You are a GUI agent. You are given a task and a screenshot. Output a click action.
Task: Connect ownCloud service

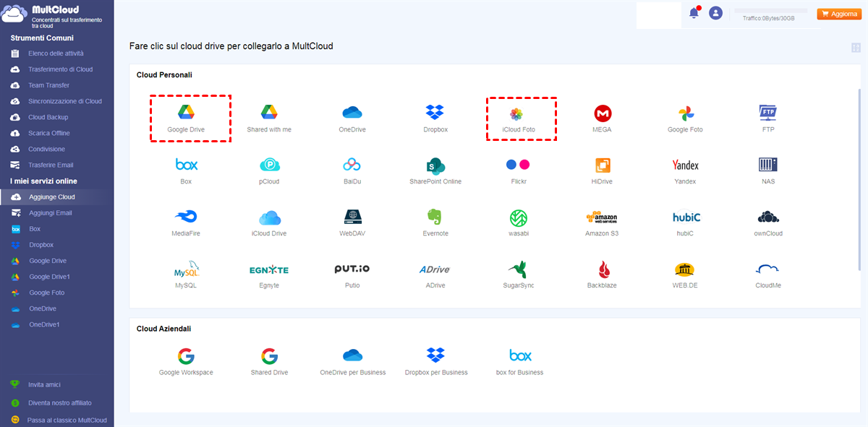click(768, 223)
